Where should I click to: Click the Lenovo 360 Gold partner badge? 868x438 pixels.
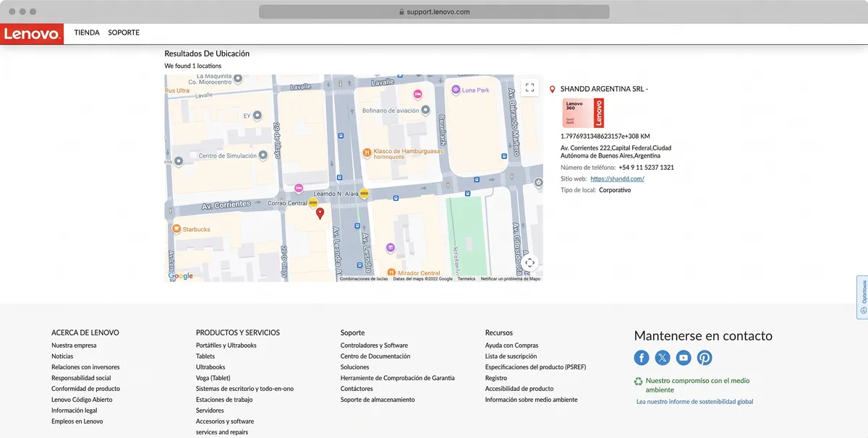click(x=583, y=113)
